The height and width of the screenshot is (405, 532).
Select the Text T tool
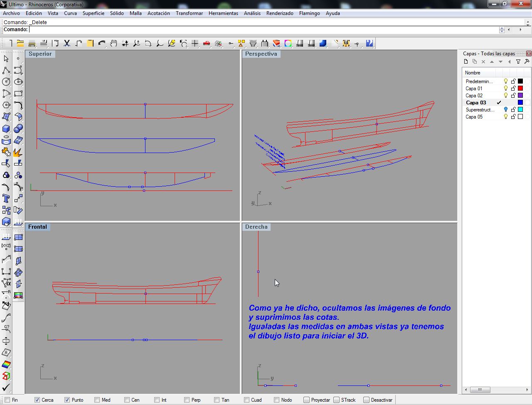(x=6, y=198)
